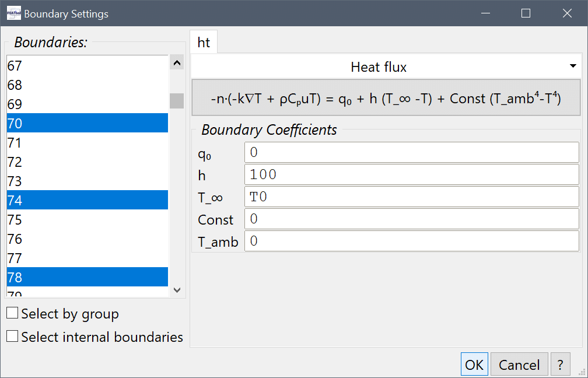Image resolution: width=588 pixels, height=378 pixels.
Task: Click the heat flux equation button
Action: coord(386,99)
